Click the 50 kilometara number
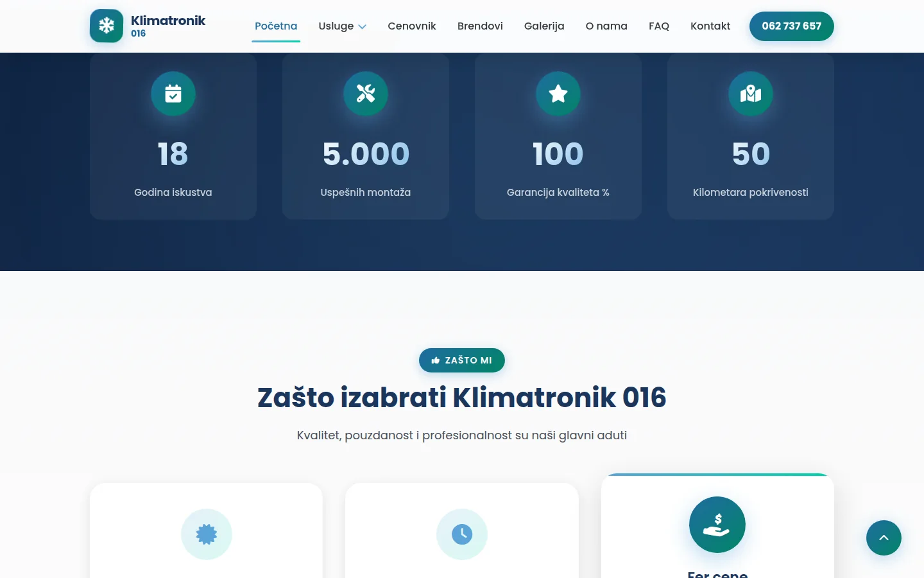 (x=751, y=154)
